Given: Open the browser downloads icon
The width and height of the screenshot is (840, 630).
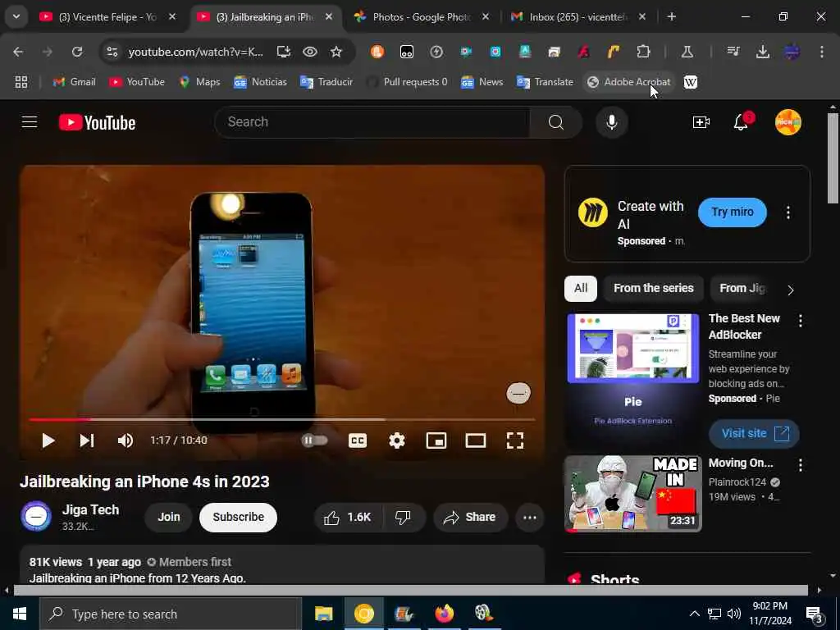Looking at the screenshot, I should (x=762, y=52).
